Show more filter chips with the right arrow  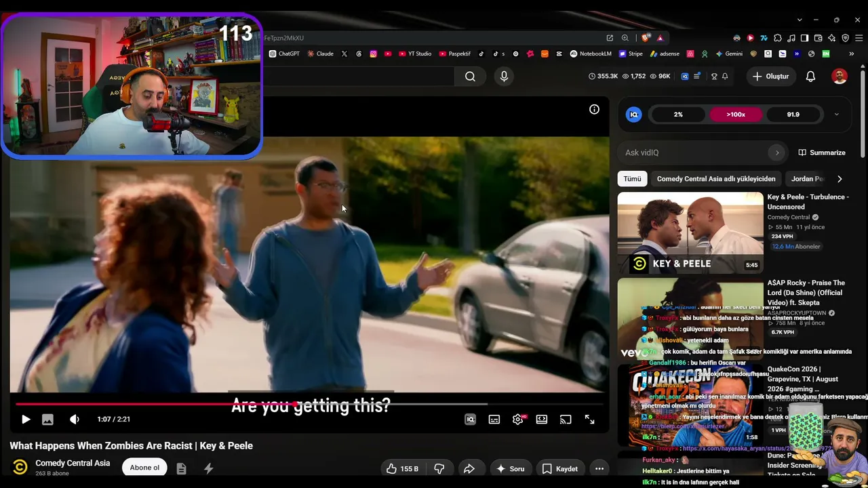coord(840,179)
